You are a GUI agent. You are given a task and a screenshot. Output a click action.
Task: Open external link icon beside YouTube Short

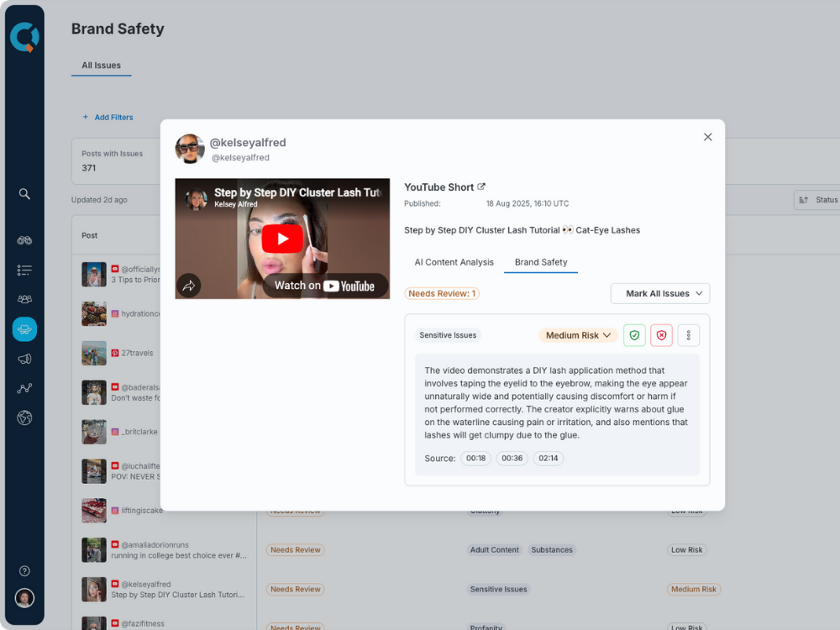tap(481, 187)
